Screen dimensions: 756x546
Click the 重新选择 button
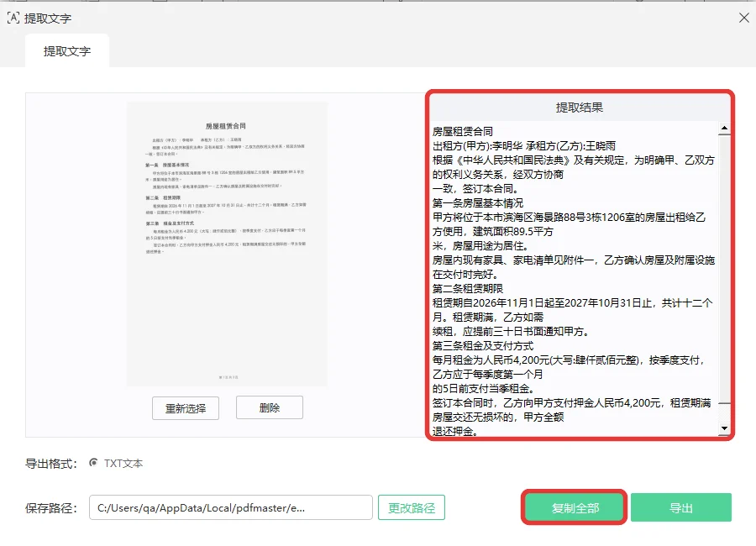[x=186, y=408]
